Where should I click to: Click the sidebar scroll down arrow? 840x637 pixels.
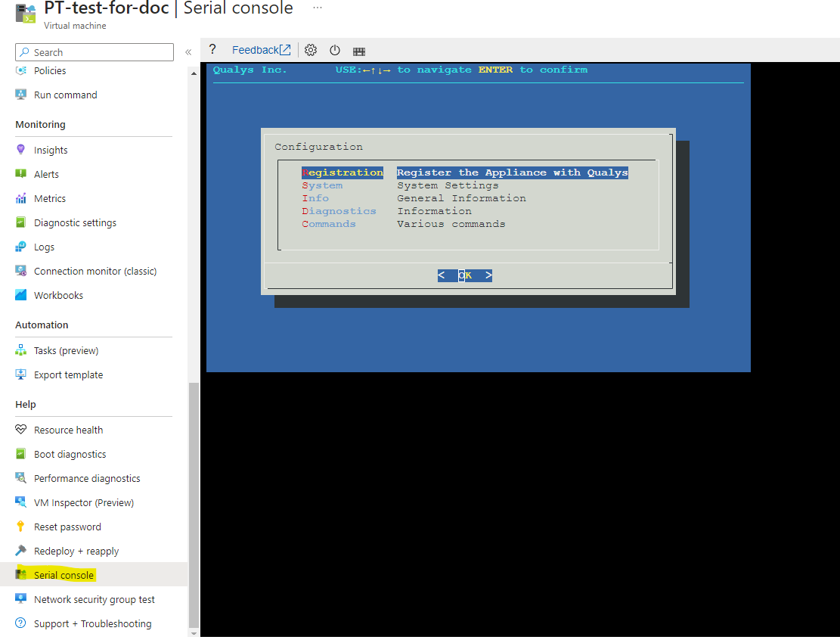[x=194, y=633]
